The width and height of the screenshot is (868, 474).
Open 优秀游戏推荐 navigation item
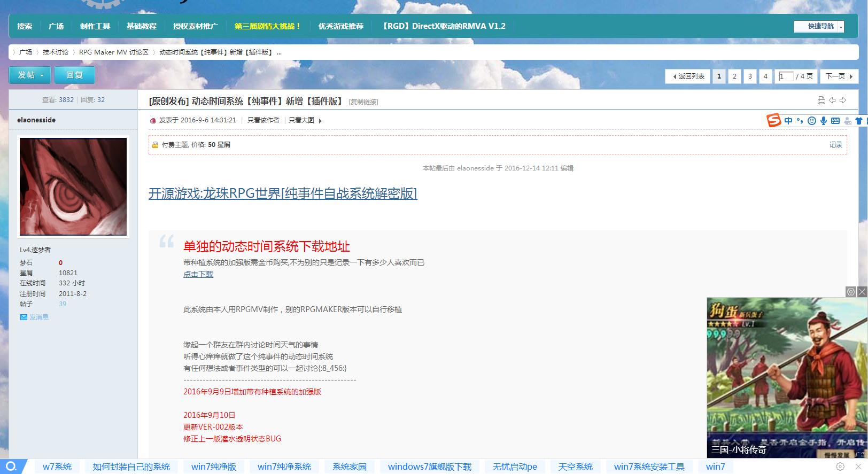341,26
